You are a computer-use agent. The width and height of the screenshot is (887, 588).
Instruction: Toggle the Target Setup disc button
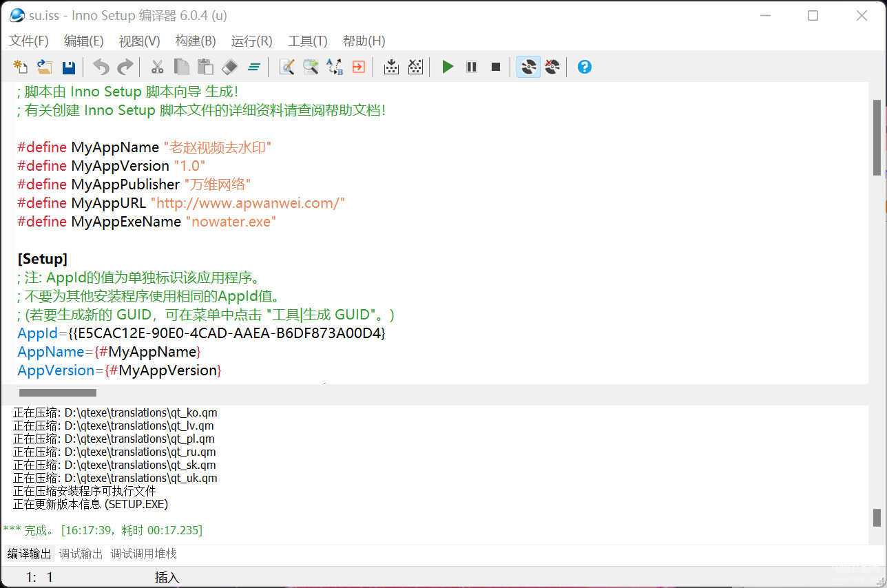[528, 67]
